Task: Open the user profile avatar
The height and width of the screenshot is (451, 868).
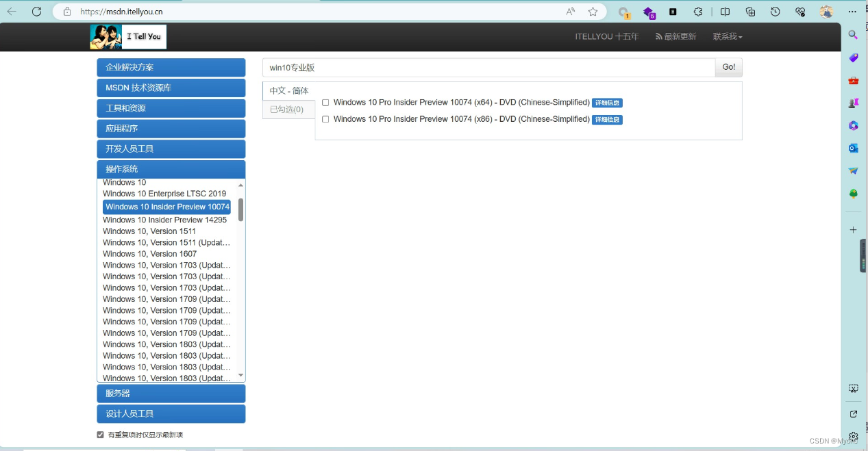Action: 826,12
